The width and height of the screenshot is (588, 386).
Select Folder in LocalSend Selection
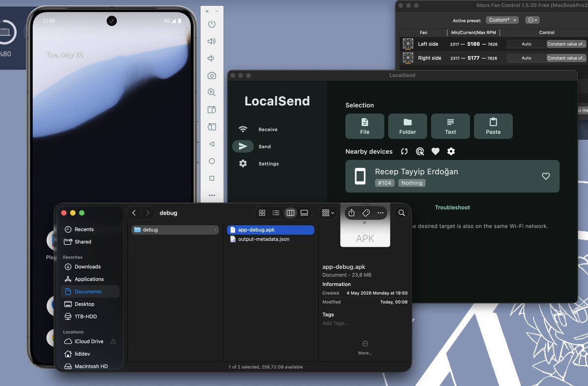(x=408, y=126)
